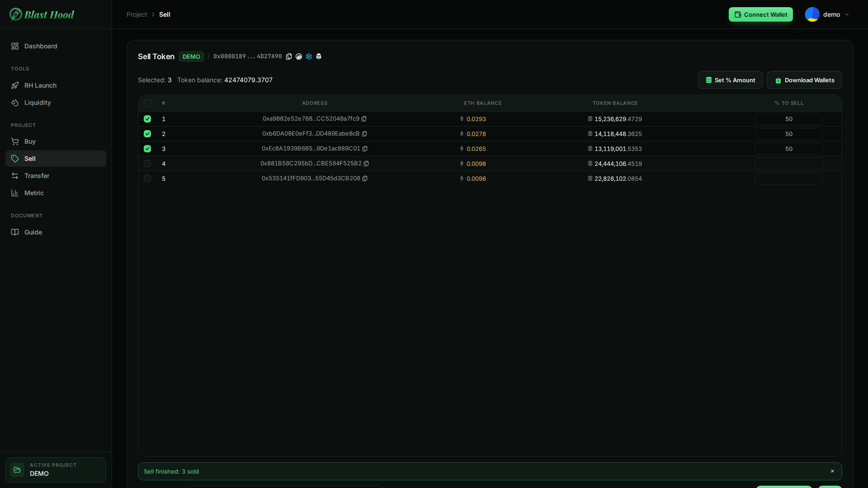Copy address 0xEc6A1939B665...9De1ac889C01
868x488 pixels.
pyautogui.click(x=365, y=149)
